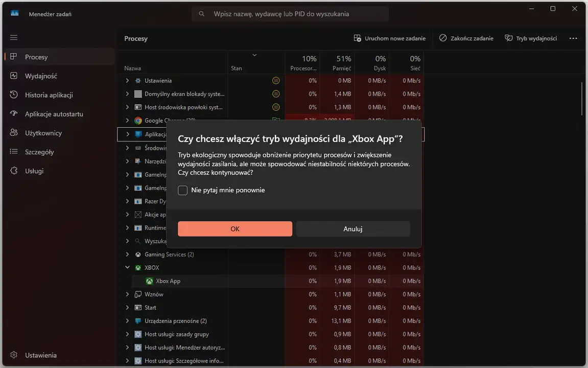Screen dimensions: 588x368
Task: Click the process list vertical scrollbar
Action: tap(582, 99)
